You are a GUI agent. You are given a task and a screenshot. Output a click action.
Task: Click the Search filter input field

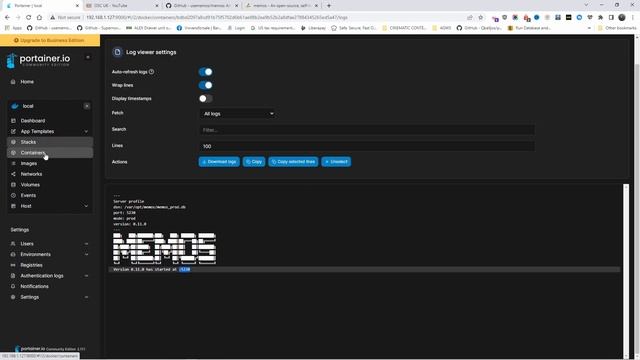[367, 130]
